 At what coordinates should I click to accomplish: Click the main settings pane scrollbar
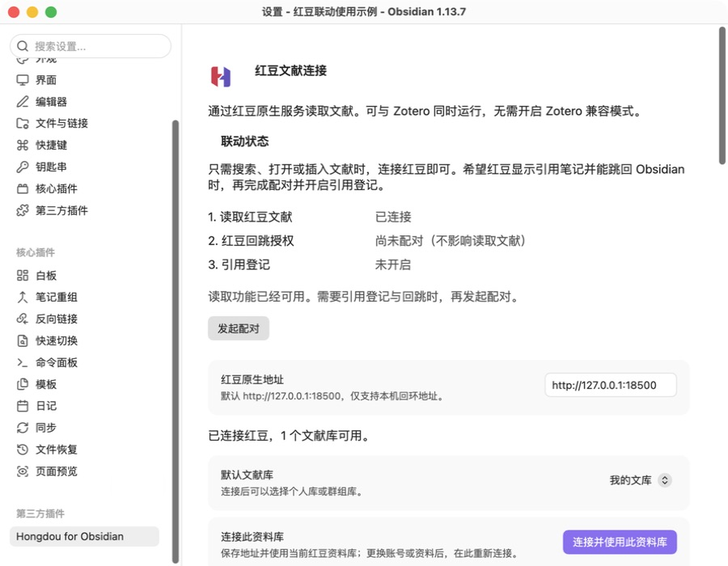point(722,95)
